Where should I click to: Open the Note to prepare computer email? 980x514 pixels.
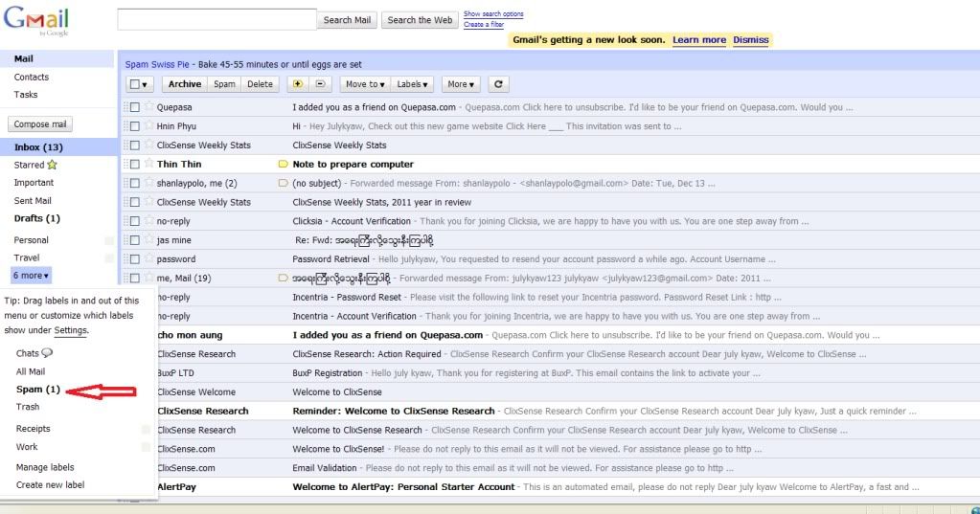click(353, 165)
